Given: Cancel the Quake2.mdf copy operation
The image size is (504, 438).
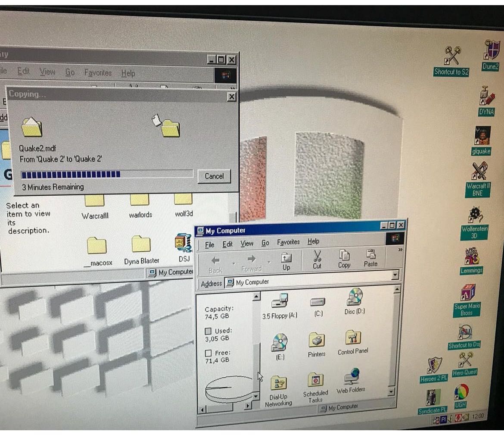Looking at the screenshot, I should (214, 176).
